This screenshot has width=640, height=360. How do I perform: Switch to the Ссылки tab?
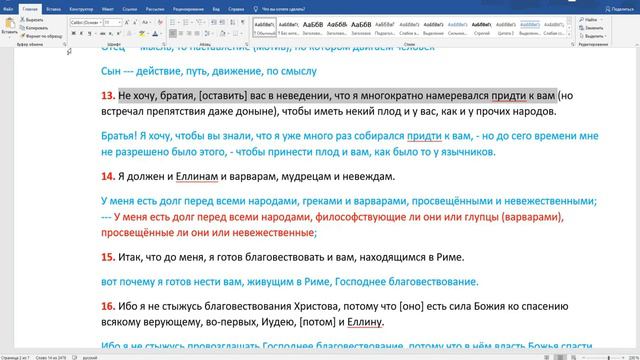[130, 9]
